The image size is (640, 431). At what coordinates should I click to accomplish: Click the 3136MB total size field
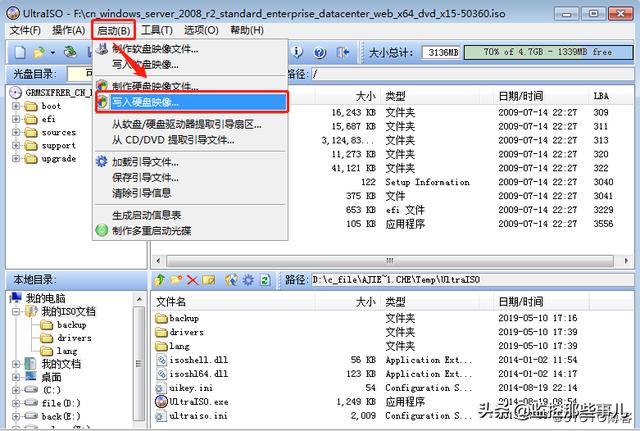(442, 52)
